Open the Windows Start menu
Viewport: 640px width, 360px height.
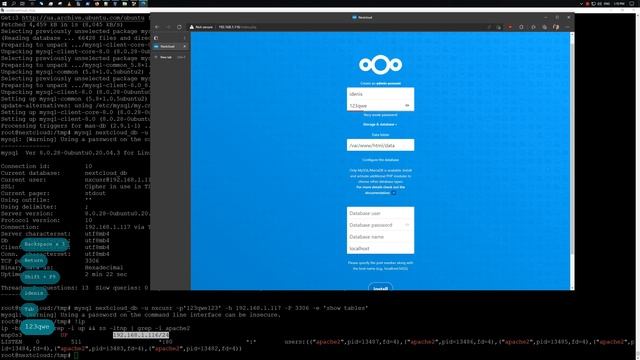[x=4, y=3]
